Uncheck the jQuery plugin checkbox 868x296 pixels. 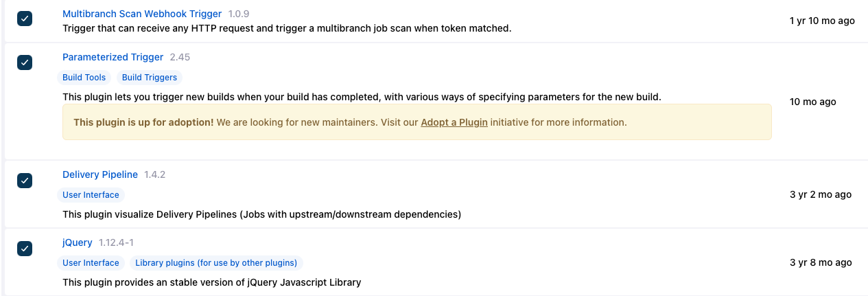(25, 248)
